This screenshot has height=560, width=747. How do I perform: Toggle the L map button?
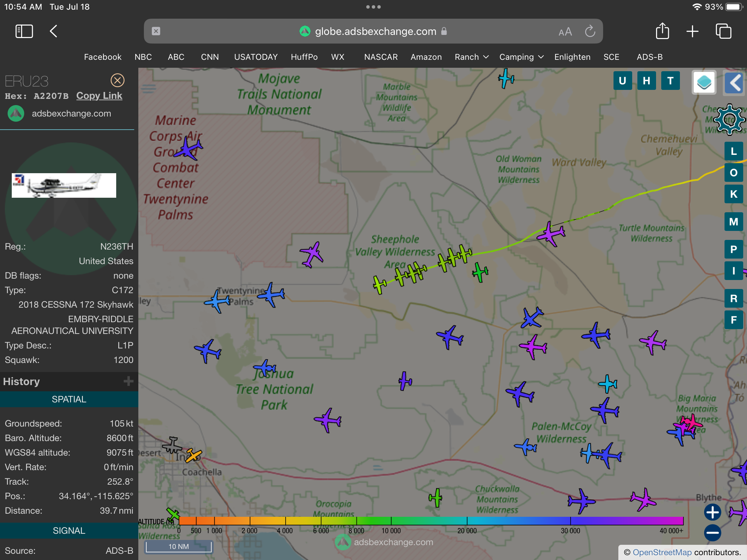(734, 151)
